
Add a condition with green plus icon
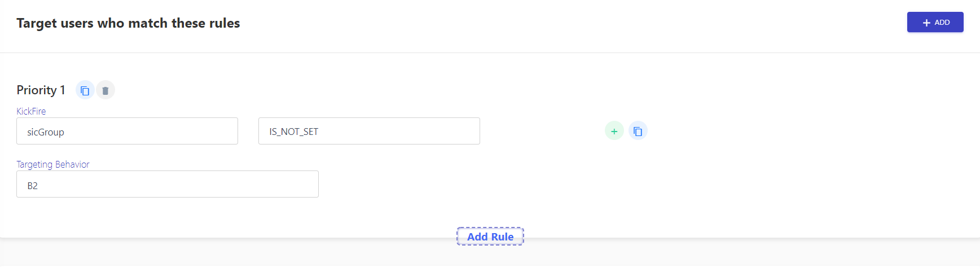point(614,131)
